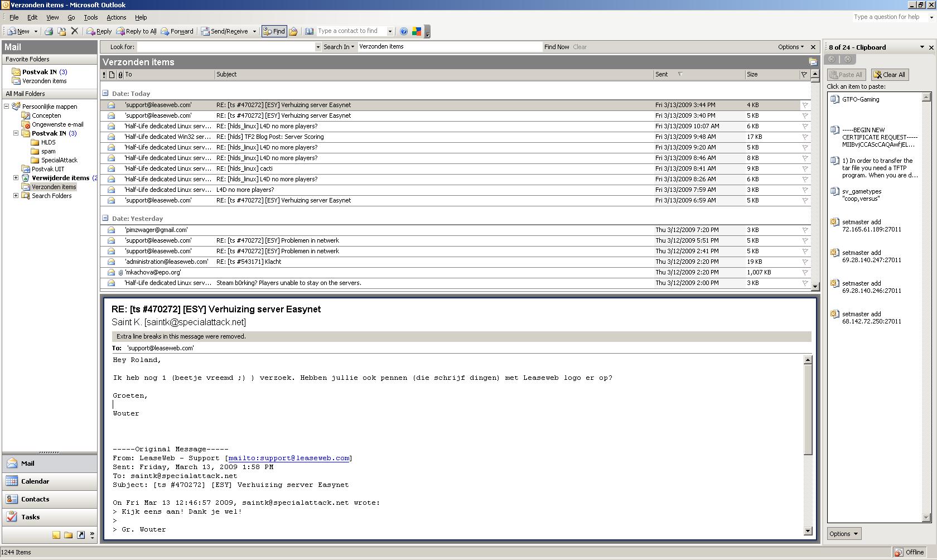
Task: Expand the Verwijderde items folder
Action: [16, 178]
